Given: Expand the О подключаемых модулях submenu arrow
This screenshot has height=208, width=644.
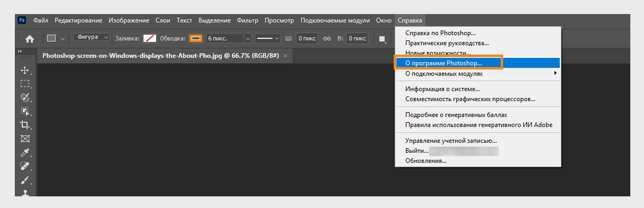Looking at the screenshot, I should (555, 73).
